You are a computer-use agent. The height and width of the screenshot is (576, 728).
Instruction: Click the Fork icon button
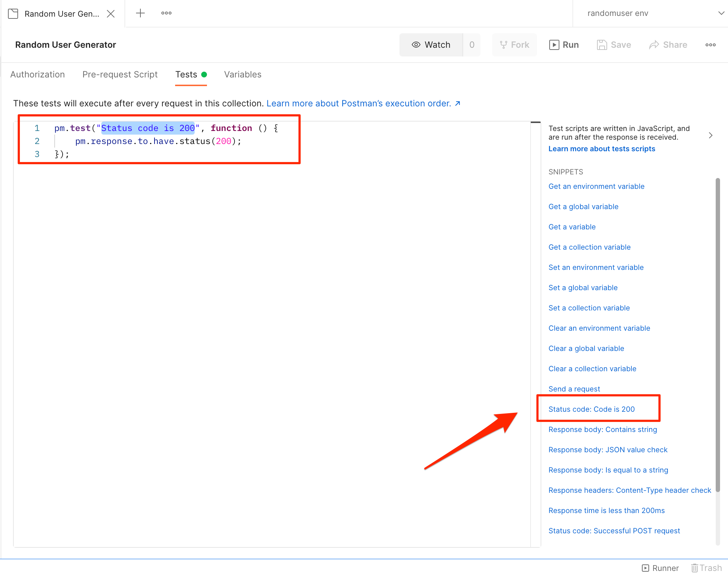[x=514, y=45]
